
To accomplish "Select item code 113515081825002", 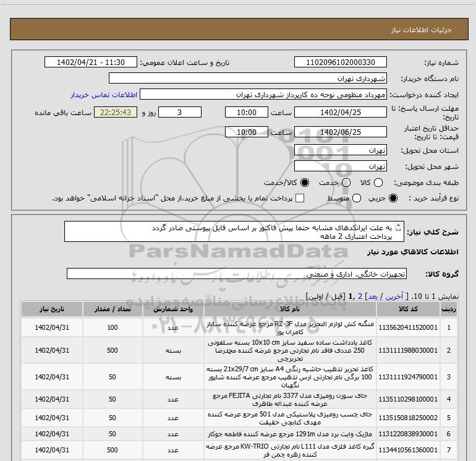I will 408,418.
